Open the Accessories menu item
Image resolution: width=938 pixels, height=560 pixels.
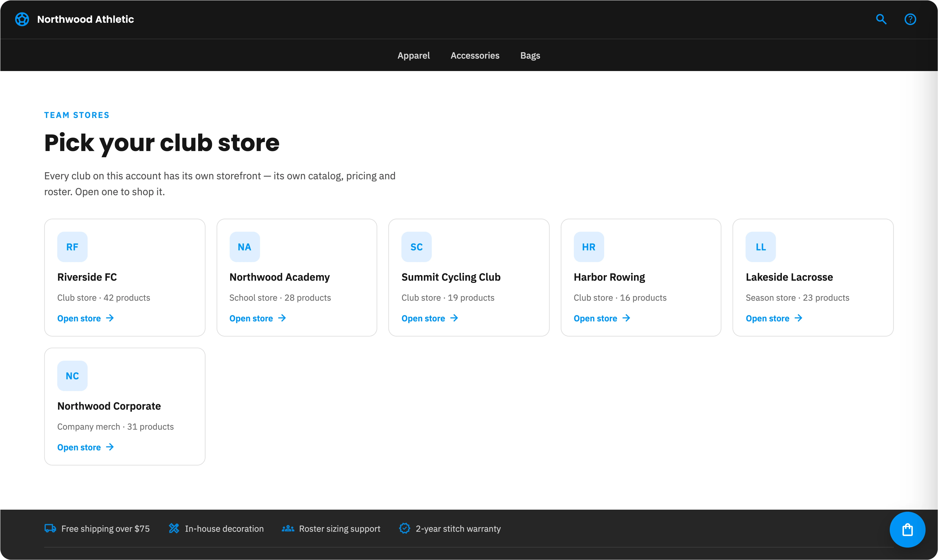(x=475, y=55)
